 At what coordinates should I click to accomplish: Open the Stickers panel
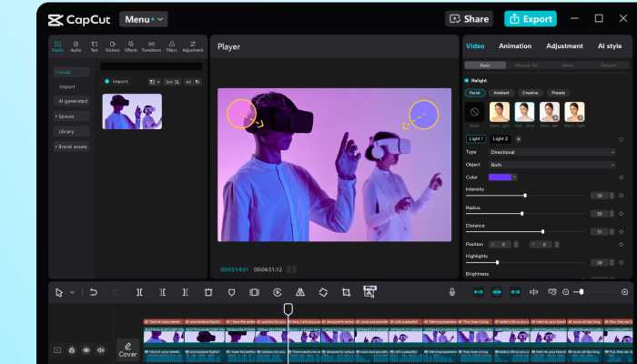[x=113, y=45]
